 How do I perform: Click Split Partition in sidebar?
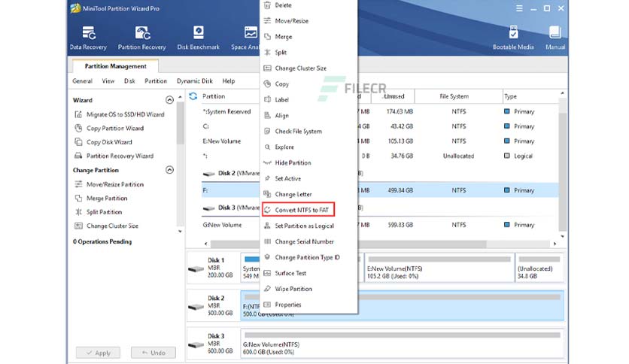pyautogui.click(x=99, y=212)
